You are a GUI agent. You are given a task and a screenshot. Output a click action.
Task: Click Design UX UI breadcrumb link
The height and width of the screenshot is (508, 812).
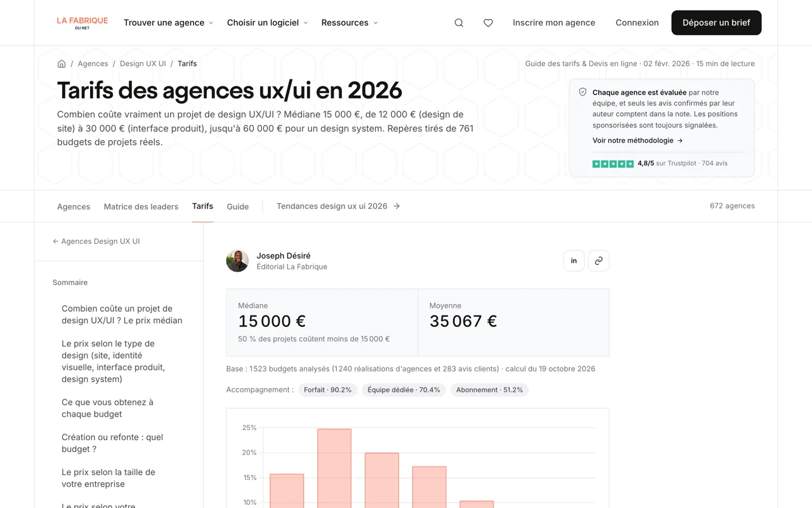(143, 63)
